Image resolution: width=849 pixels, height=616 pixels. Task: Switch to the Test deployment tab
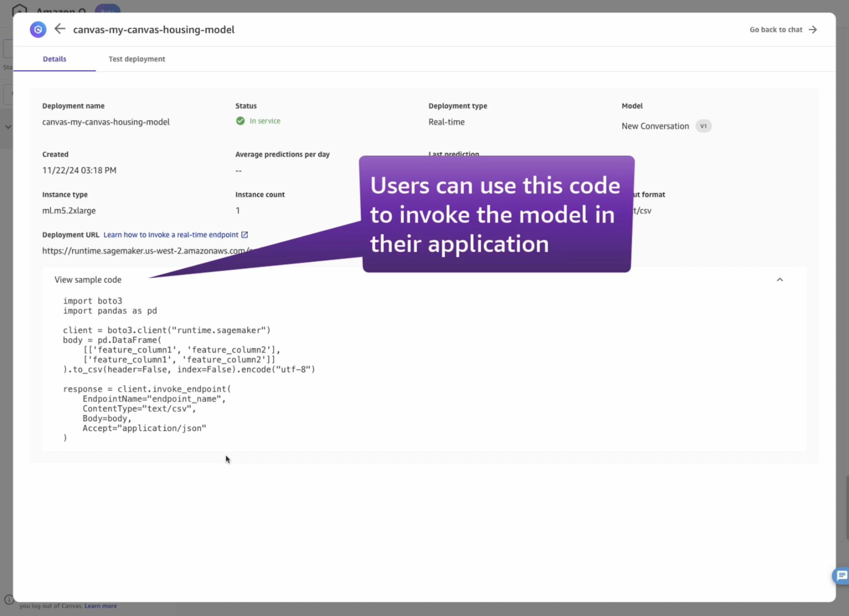tap(137, 59)
